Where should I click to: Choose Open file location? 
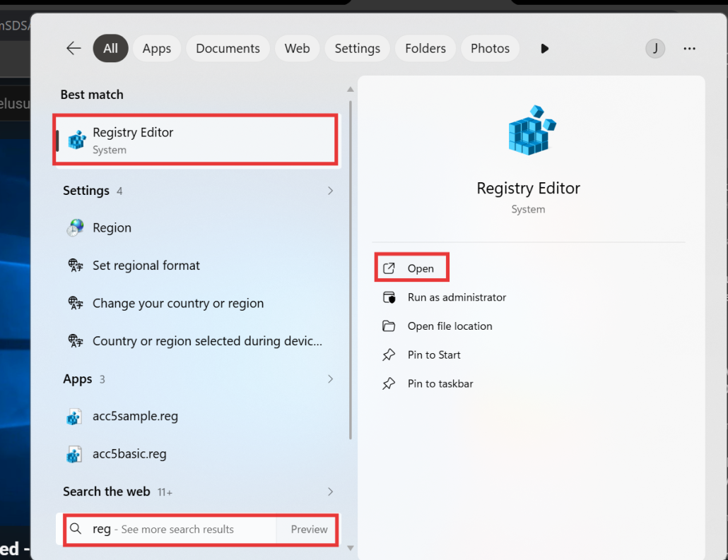tap(450, 326)
